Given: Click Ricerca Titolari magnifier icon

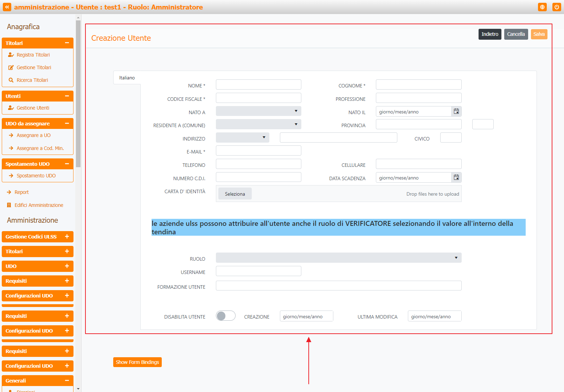Looking at the screenshot, I should [x=11, y=80].
